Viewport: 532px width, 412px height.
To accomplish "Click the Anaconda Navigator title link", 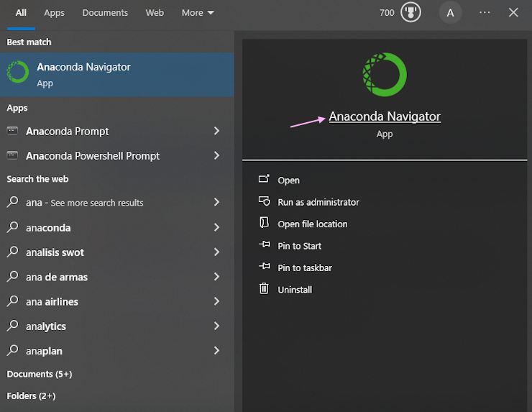I will point(385,116).
